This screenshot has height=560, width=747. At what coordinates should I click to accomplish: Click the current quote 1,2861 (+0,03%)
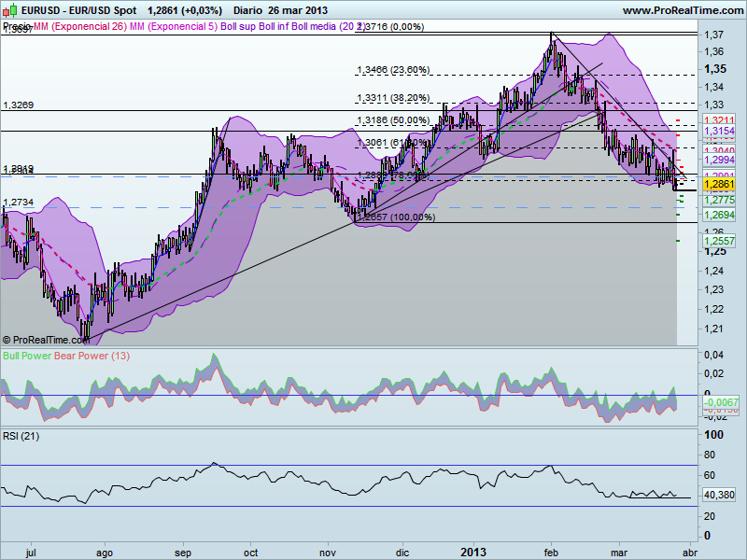[185, 10]
